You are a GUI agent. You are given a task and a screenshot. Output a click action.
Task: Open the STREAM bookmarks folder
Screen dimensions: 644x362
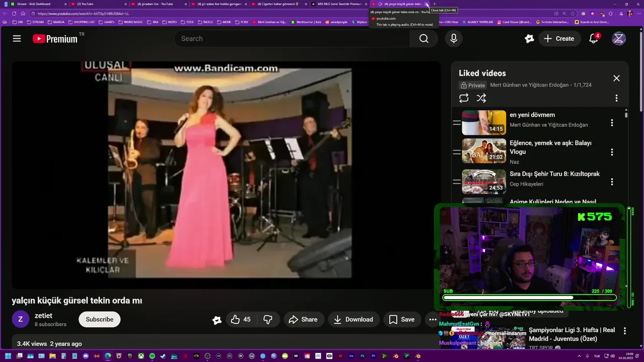35,22
